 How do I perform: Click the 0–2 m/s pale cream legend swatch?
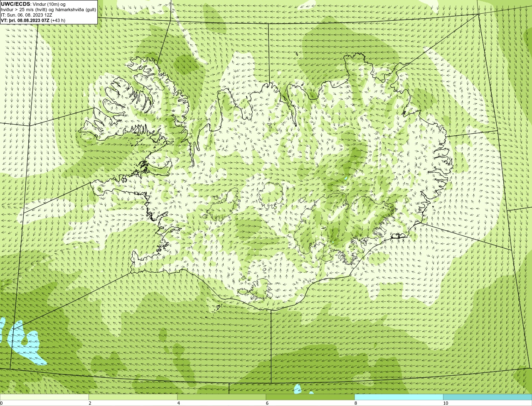44,397
